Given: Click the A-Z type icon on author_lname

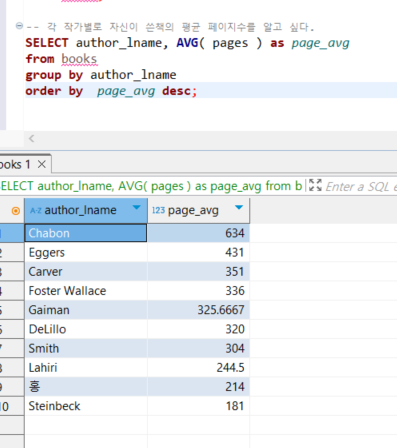Looking at the screenshot, I should point(36,211).
